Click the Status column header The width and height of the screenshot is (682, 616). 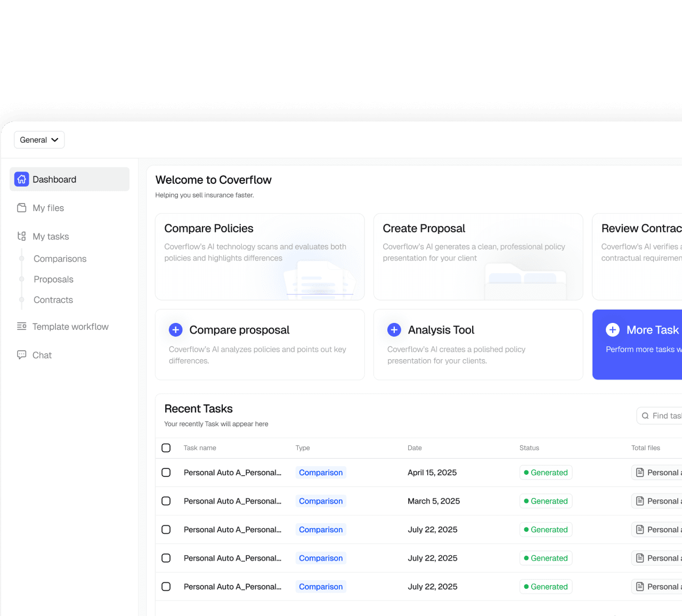click(529, 448)
